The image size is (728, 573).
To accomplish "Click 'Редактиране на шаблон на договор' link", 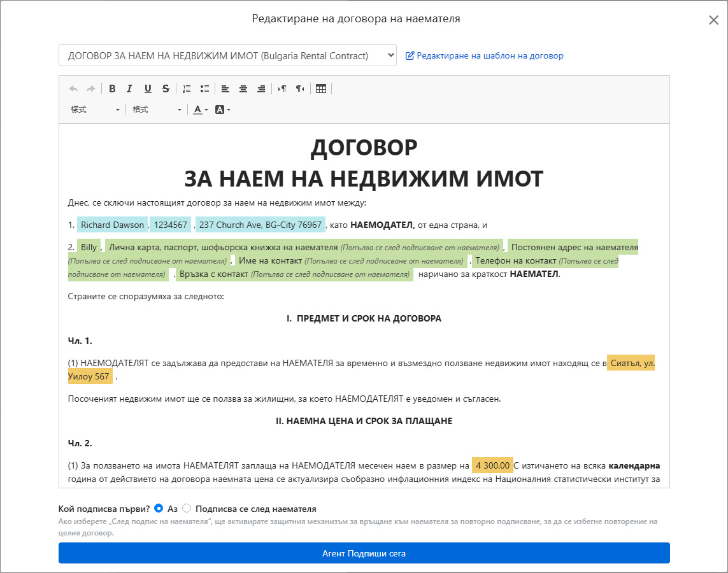I will 484,55.
